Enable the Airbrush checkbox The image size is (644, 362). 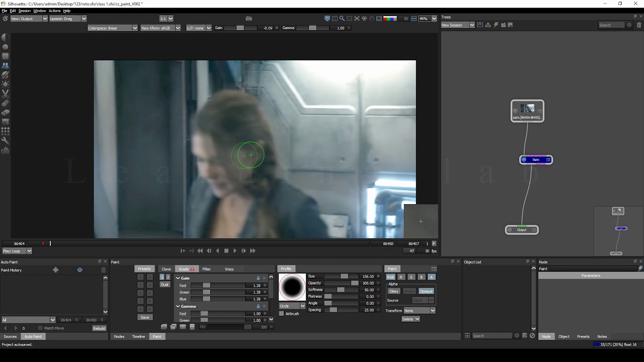[281, 314]
